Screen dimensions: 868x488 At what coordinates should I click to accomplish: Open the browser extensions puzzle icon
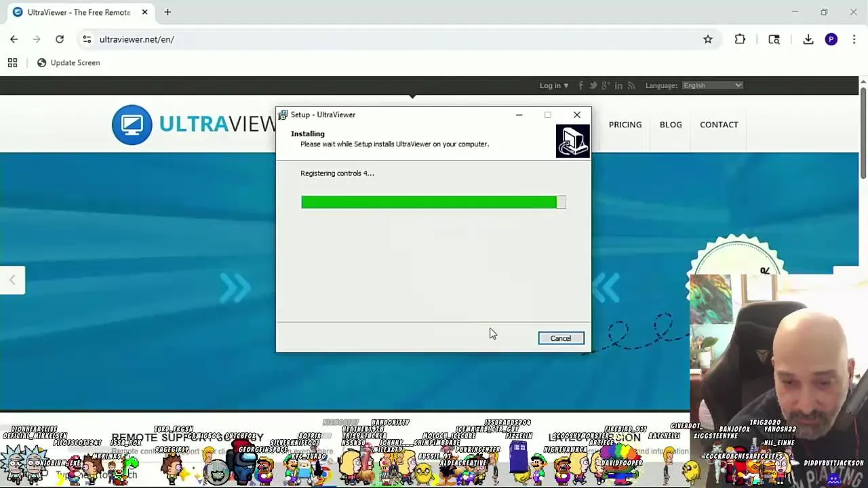point(740,39)
